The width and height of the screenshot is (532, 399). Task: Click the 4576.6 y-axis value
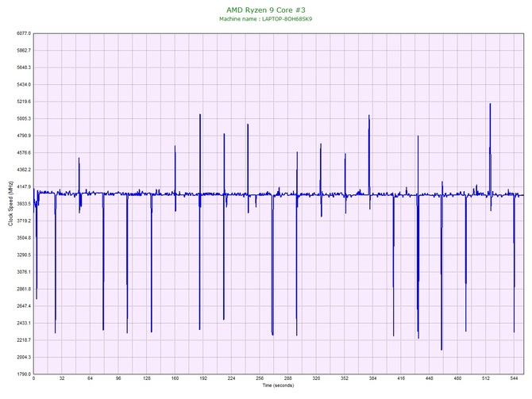(24, 152)
